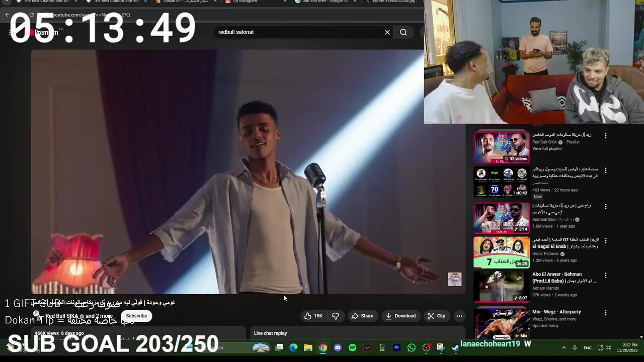Close the DokanTIP browser tab
This screenshot has width=644, height=362.
coord(215,2)
